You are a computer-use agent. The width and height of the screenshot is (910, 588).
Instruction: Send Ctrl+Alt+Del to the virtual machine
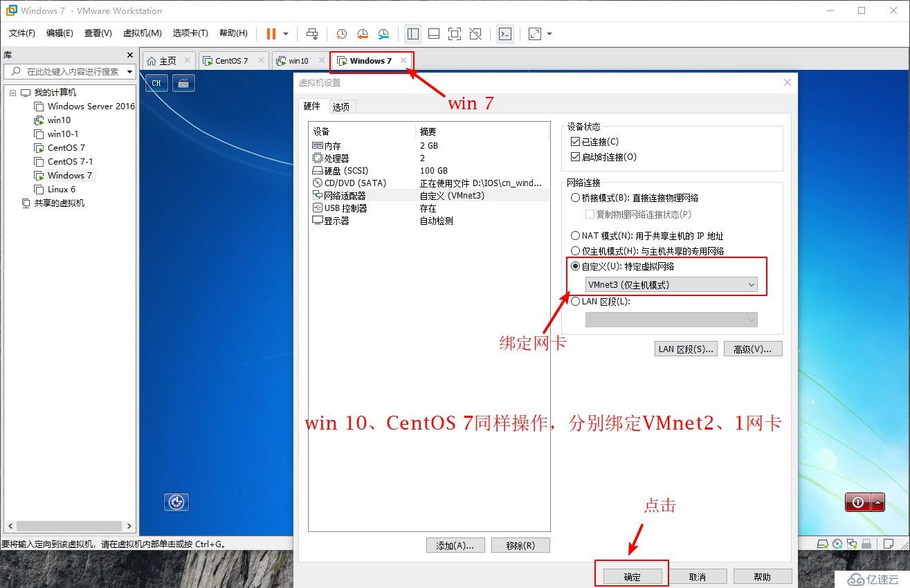coord(312,33)
